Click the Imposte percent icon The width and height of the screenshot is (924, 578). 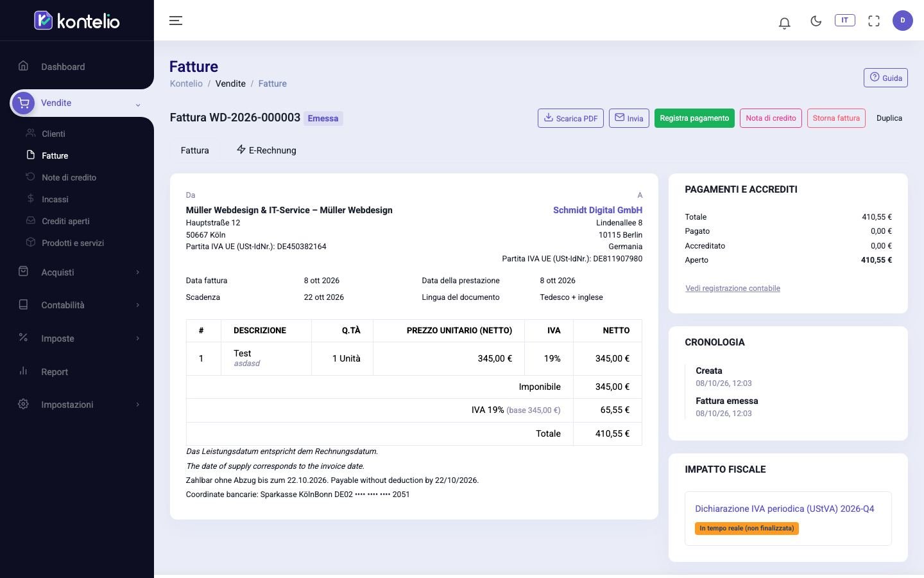pyautogui.click(x=23, y=337)
